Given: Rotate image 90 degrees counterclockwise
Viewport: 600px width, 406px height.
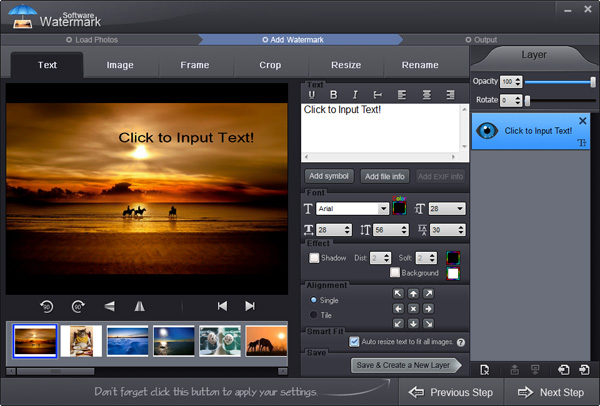Looking at the screenshot, I should 47,306.
